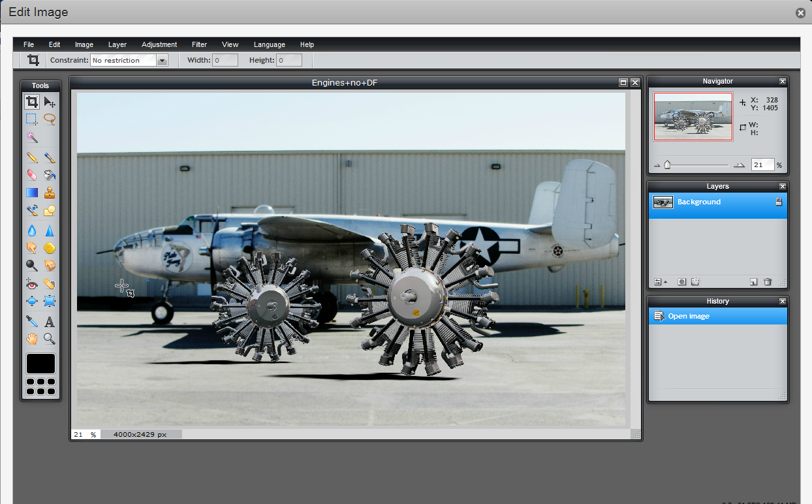Delete the current layer with trash icon
Viewport: 812px width, 504px height.
point(768,281)
